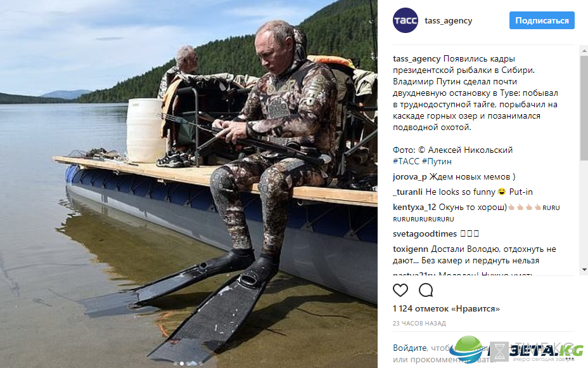The height and width of the screenshot is (368, 588).
Task: Click scrollbar down arrow in comments
Action: 584,269
